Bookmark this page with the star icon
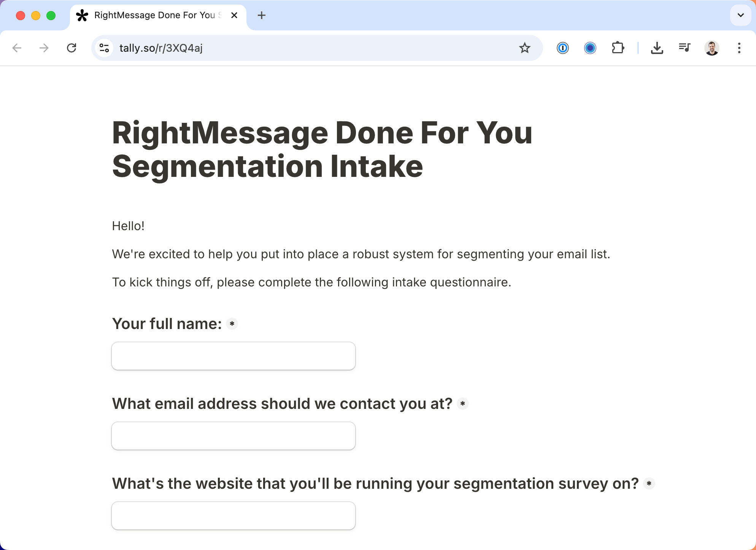Screen dimensions: 756x550 525,48
